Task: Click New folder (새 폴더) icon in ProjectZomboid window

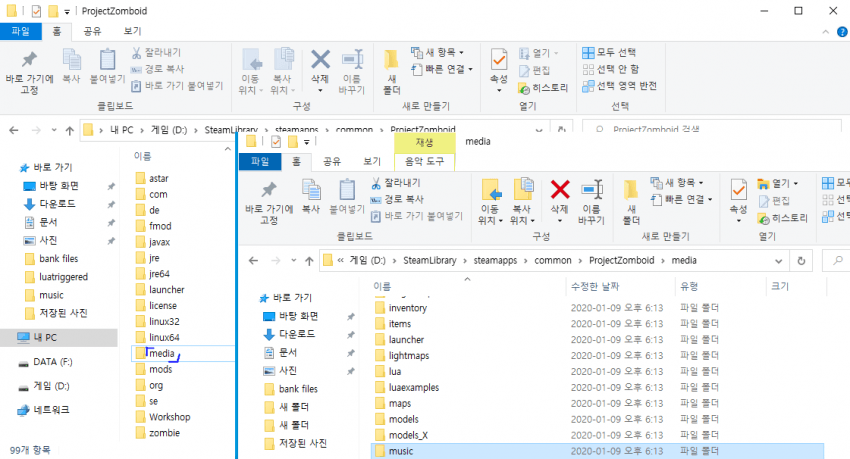Action: tap(391, 60)
